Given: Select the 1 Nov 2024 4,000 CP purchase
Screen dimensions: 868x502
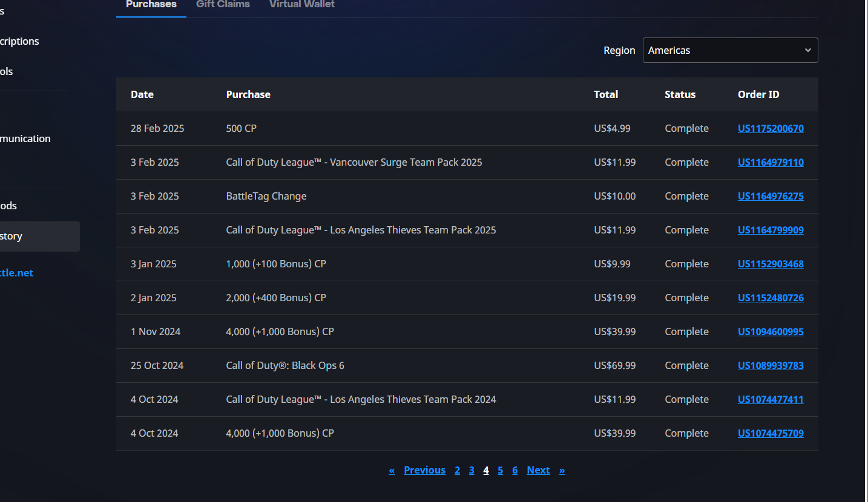Looking at the screenshot, I should (x=280, y=331).
